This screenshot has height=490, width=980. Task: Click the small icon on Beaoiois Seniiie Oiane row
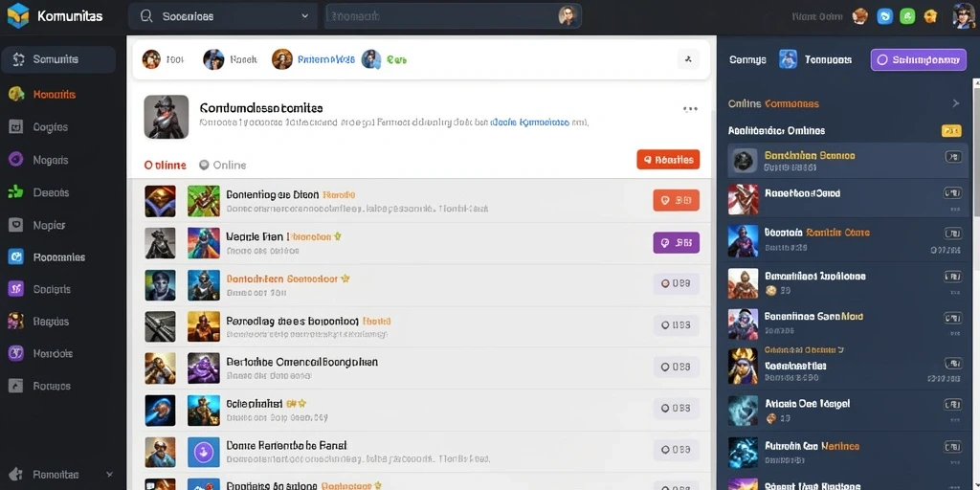click(952, 234)
